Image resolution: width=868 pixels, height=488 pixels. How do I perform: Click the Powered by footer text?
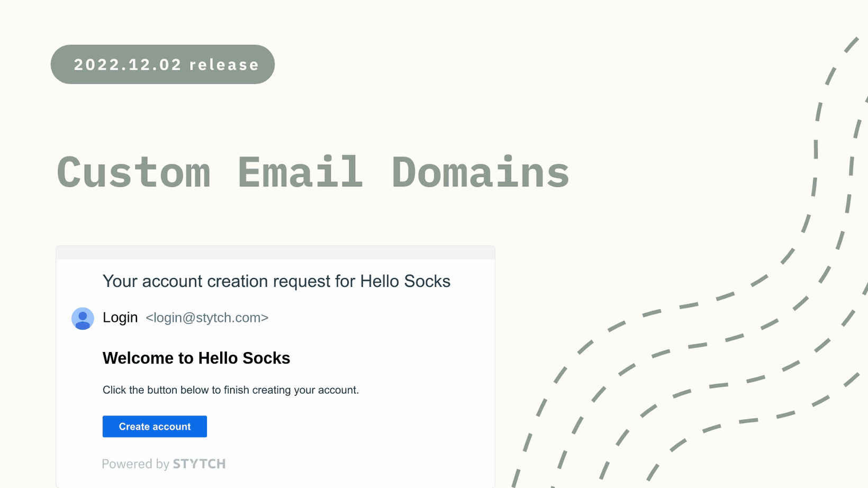click(x=135, y=464)
